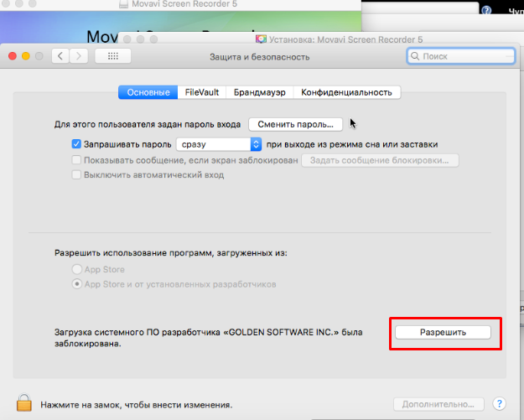Click Задать сообщение блокировки... button
This screenshot has height=420, width=524.
pyautogui.click(x=380, y=160)
